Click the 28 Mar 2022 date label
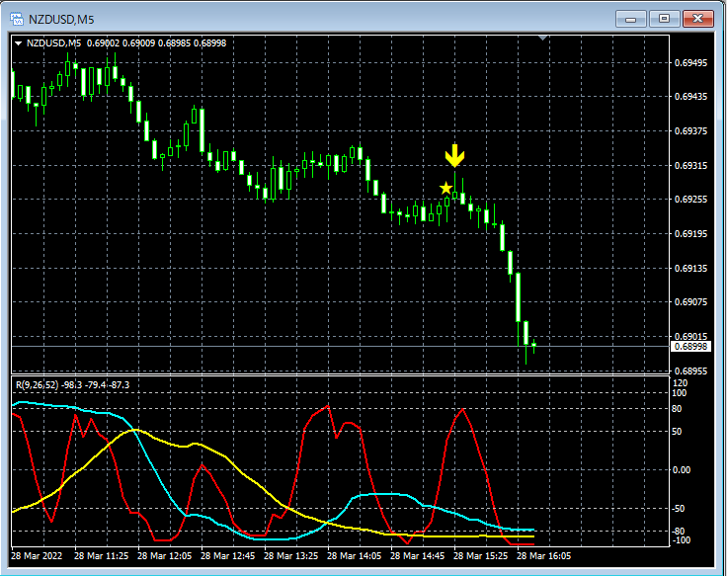This screenshot has height=576, width=728. coord(41,556)
